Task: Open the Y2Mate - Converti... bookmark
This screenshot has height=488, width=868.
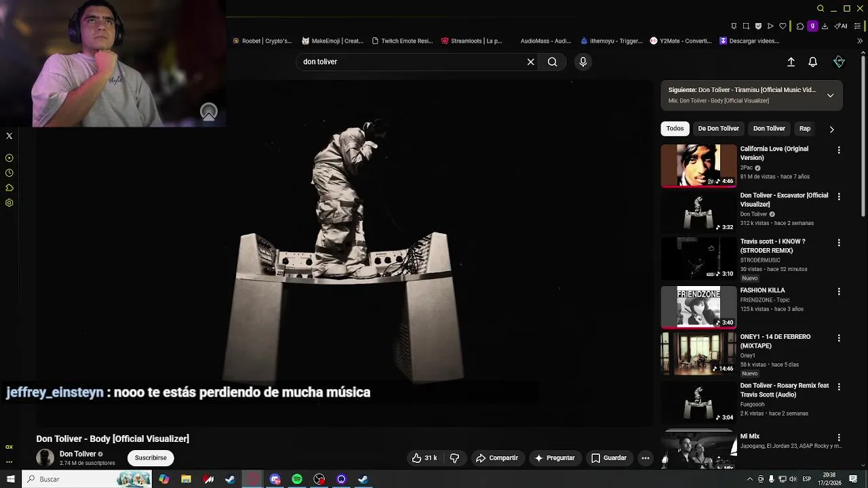Action: tap(681, 41)
